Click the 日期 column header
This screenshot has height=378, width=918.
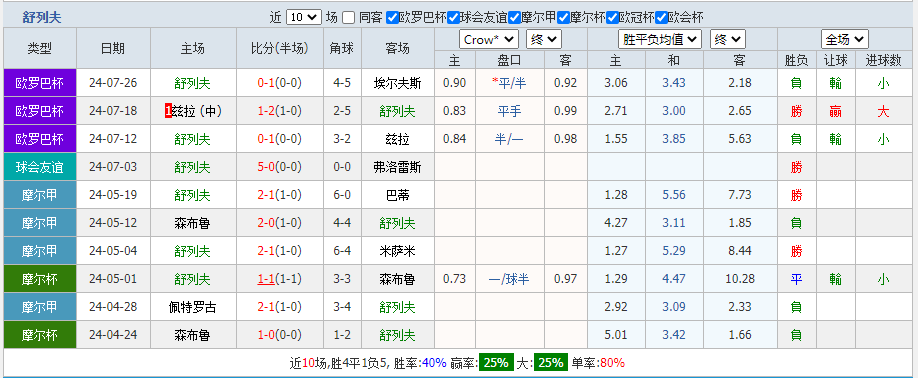[x=113, y=49]
